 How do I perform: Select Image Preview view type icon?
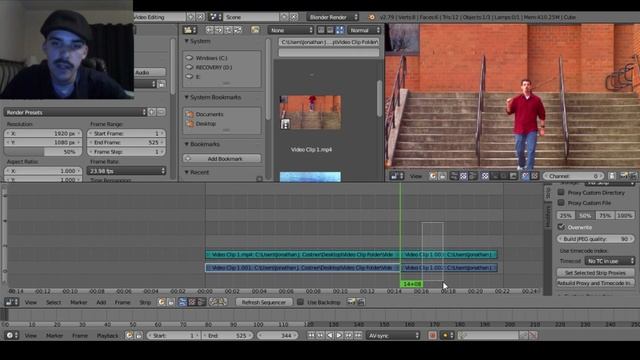[192, 302]
